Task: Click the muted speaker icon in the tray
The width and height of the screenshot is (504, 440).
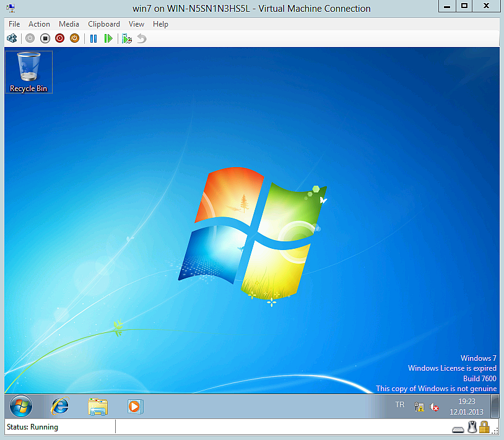Action: [434, 407]
